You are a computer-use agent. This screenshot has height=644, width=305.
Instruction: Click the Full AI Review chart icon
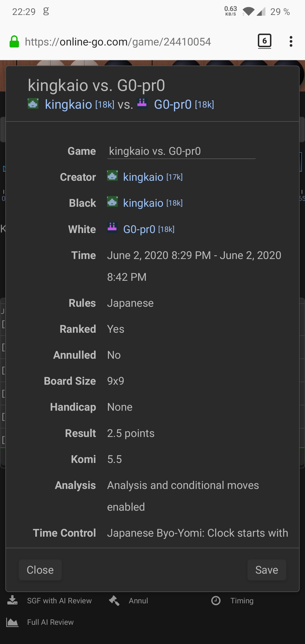[12, 622]
